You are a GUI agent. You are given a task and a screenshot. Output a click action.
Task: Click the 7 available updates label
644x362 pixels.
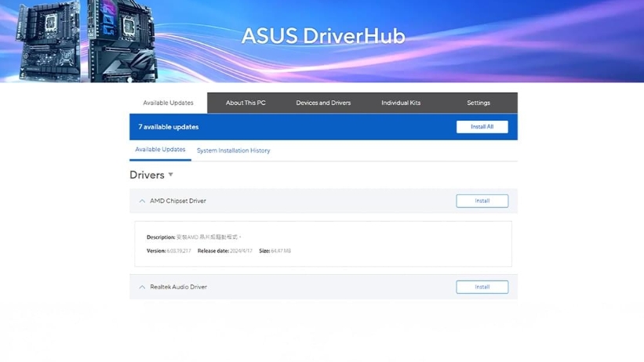[169, 127]
